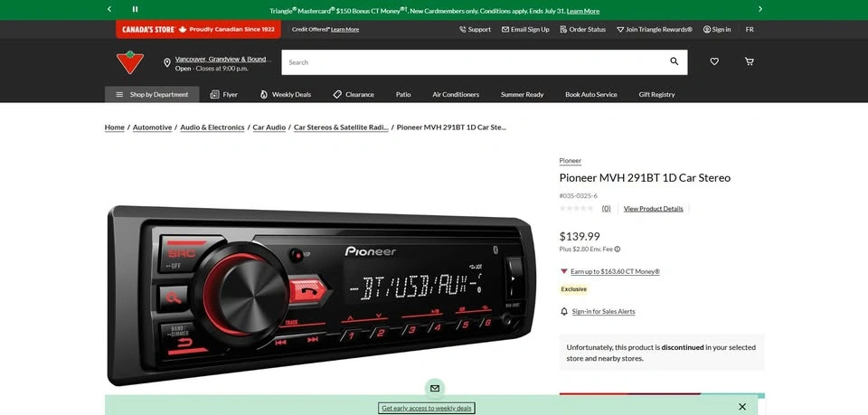Pause the promo banner carousel
The image size is (868, 415).
[x=136, y=9]
